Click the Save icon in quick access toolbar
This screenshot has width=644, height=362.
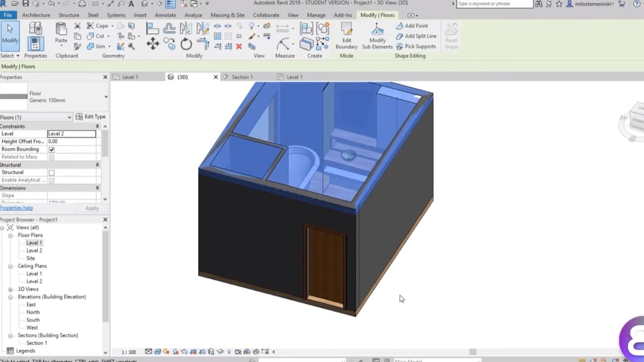[x=26, y=4]
